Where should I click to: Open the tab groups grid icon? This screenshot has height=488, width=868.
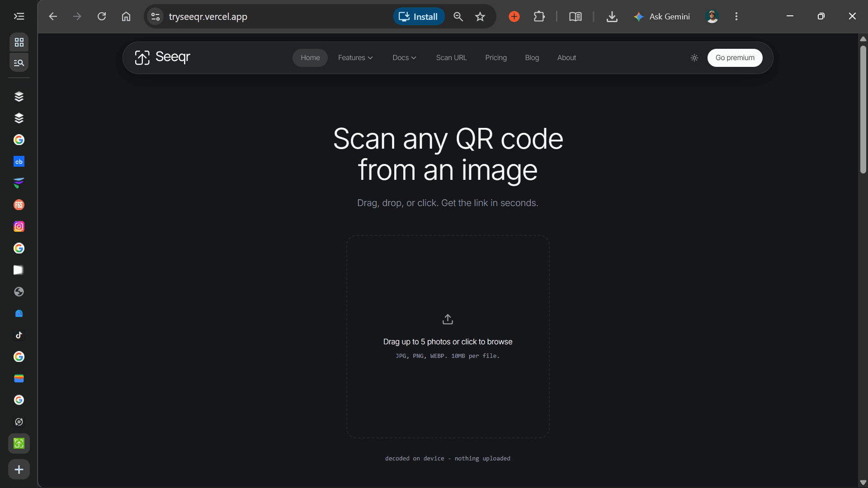pos(19,42)
